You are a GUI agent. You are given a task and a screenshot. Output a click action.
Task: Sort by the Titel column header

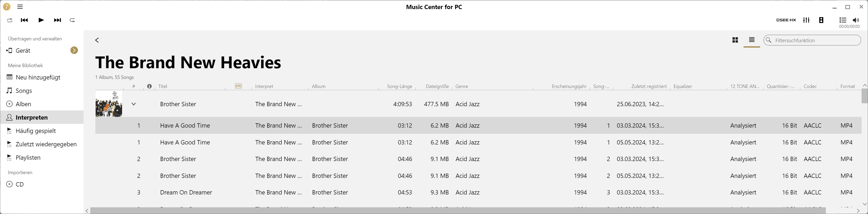163,86
